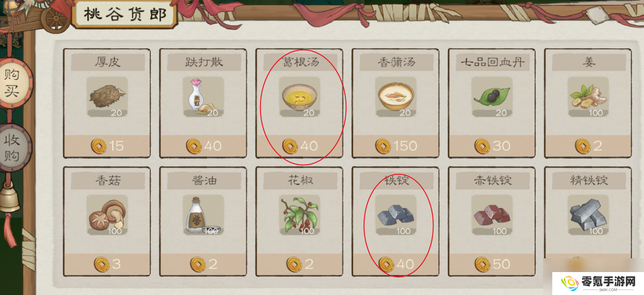Click the 15 coin price under 厚皮

107,146
